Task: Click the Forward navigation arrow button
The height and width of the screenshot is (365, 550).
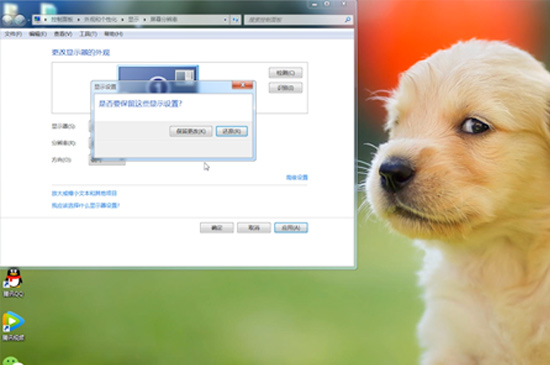Action: 20,20
